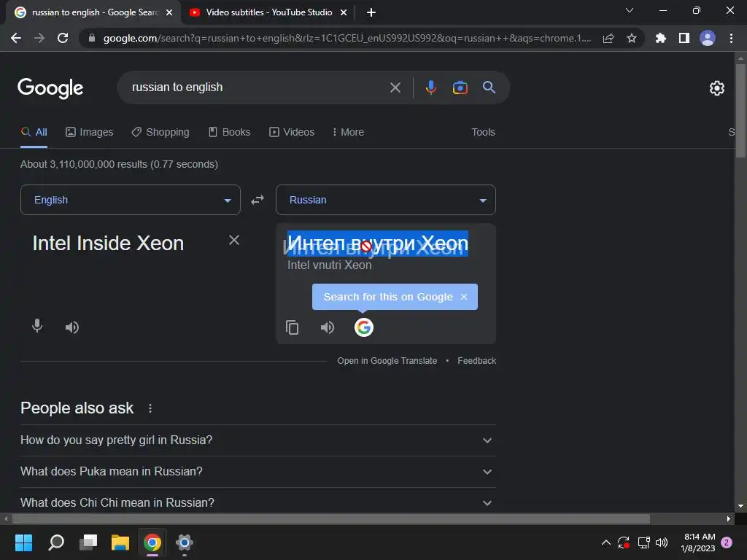Switch to Books results
Image resolution: width=747 pixels, height=560 pixels.
(x=230, y=132)
